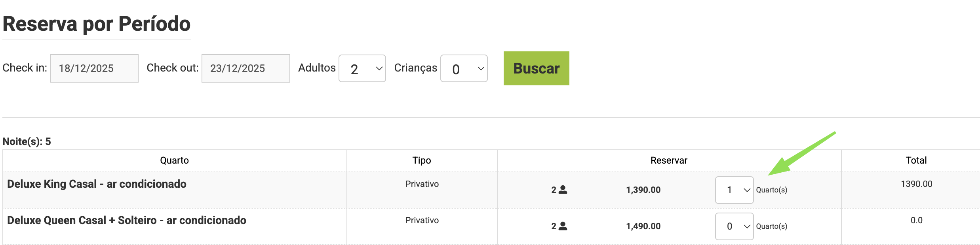The height and width of the screenshot is (245, 980).
Task: Open the Deluxe Queen room quantity dropdown
Action: point(734,226)
